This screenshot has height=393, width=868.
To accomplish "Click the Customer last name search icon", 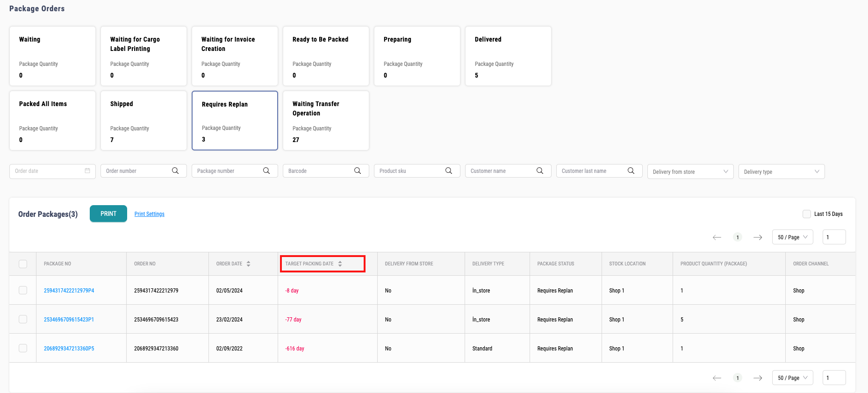I will tap(631, 171).
